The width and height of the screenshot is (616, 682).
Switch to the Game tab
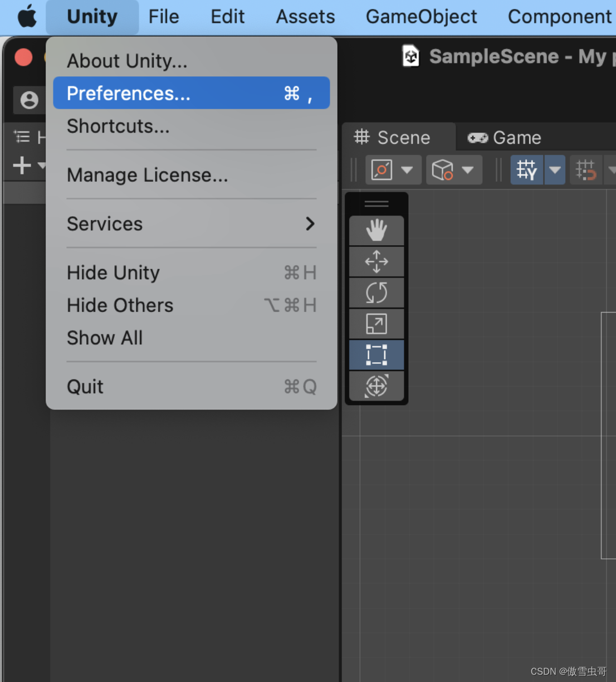[x=505, y=137]
